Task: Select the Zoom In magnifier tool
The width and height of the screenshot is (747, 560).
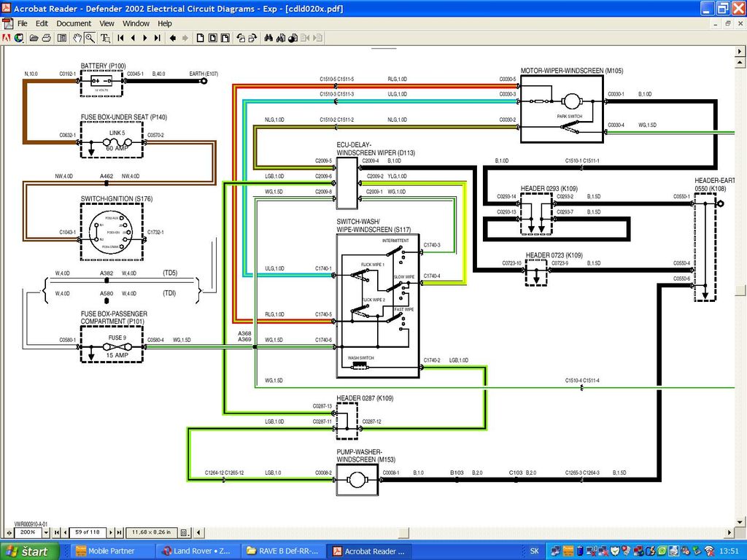Action: tap(90, 38)
